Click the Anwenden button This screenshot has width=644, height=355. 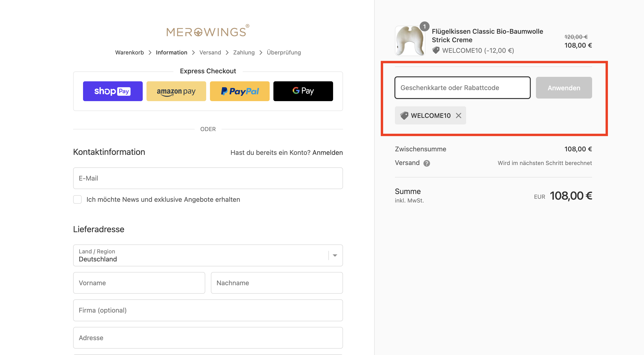[x=564, y=88]
